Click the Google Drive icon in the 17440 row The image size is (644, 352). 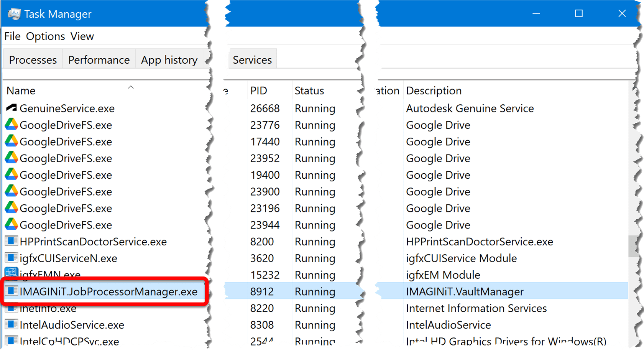(11, 141)
